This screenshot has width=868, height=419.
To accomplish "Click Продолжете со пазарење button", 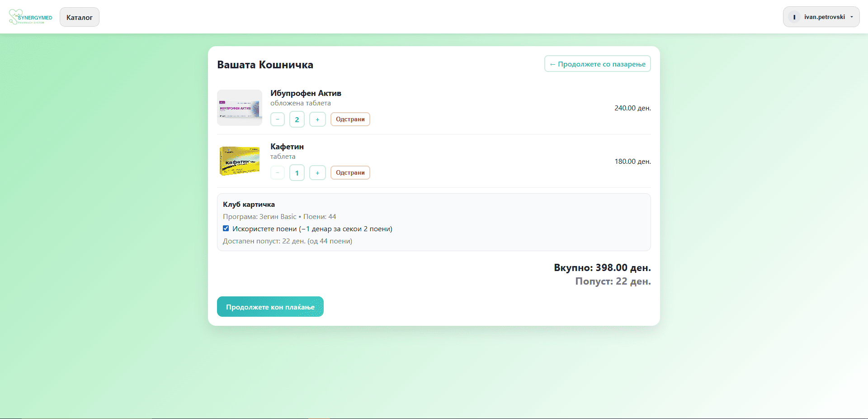I will click(x=597, y=64).
